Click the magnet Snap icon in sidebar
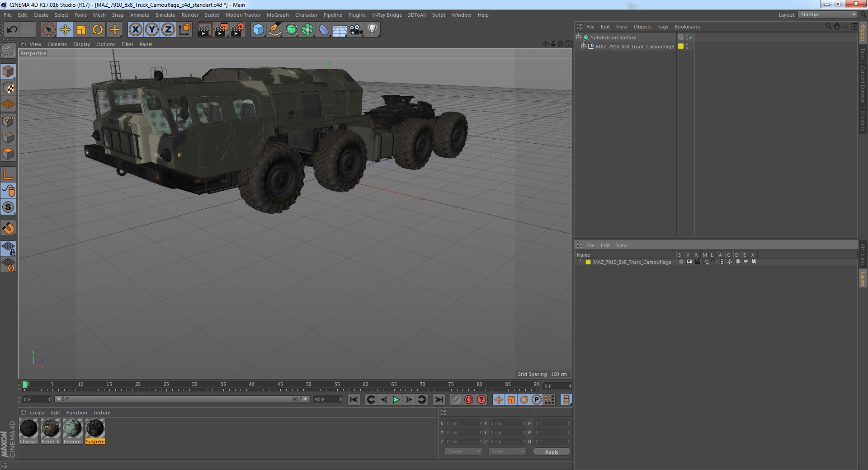 (8, 228)
